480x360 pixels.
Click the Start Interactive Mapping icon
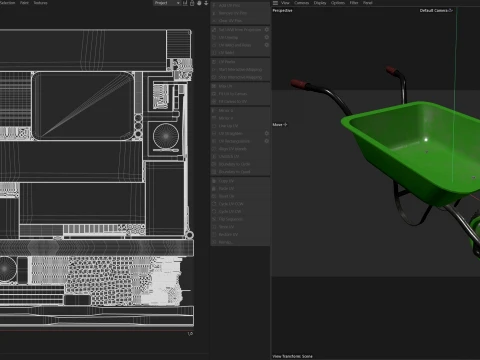coord(214,69)
